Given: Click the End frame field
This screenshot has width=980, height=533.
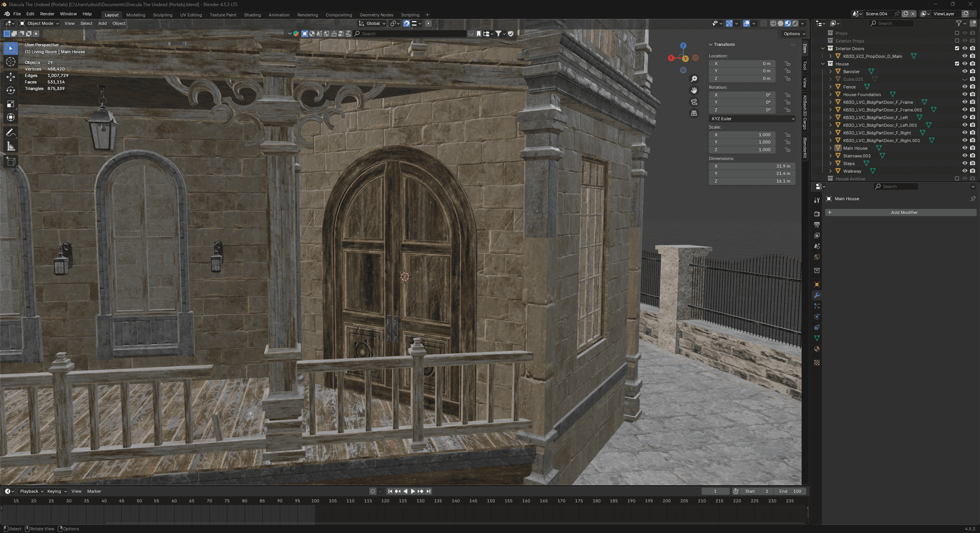Looking at the screenshot, I should (x=790, y=491).
